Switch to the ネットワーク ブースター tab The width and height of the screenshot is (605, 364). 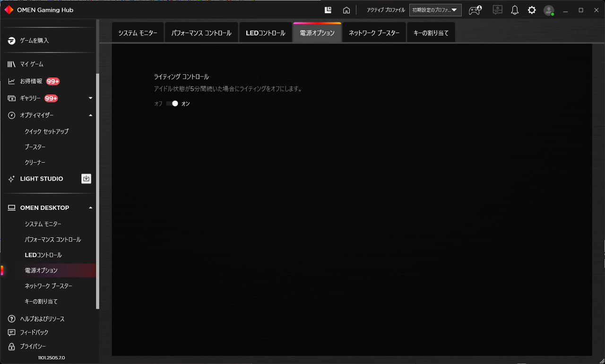click(374, 33)
